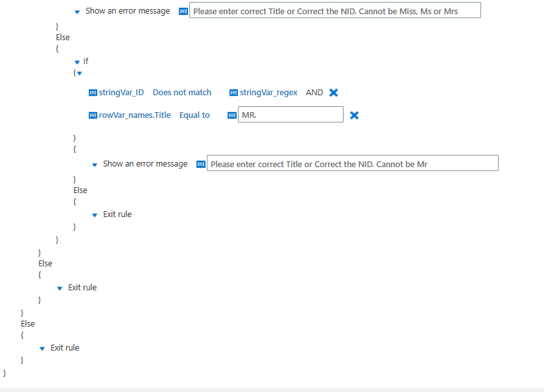Click the variable icon before the MR. field

[232, 115]
